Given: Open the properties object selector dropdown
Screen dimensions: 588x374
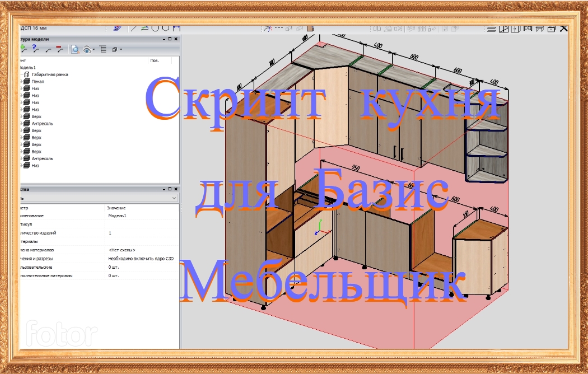Looking at the screenshot, I should coord(174,198).
